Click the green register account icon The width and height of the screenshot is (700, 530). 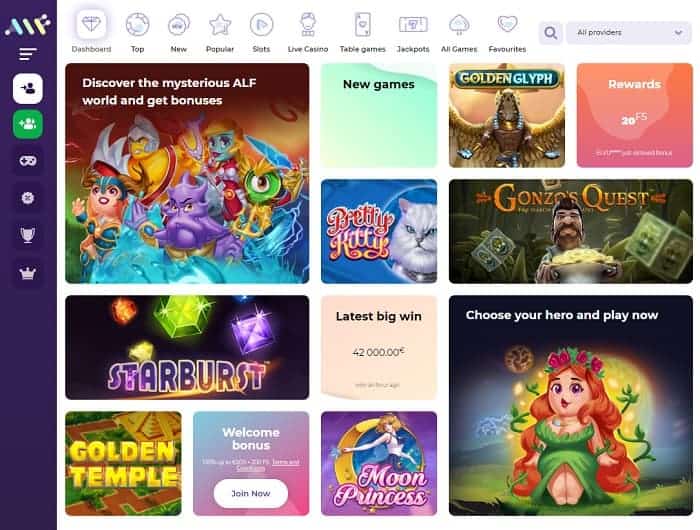[28, 124]
